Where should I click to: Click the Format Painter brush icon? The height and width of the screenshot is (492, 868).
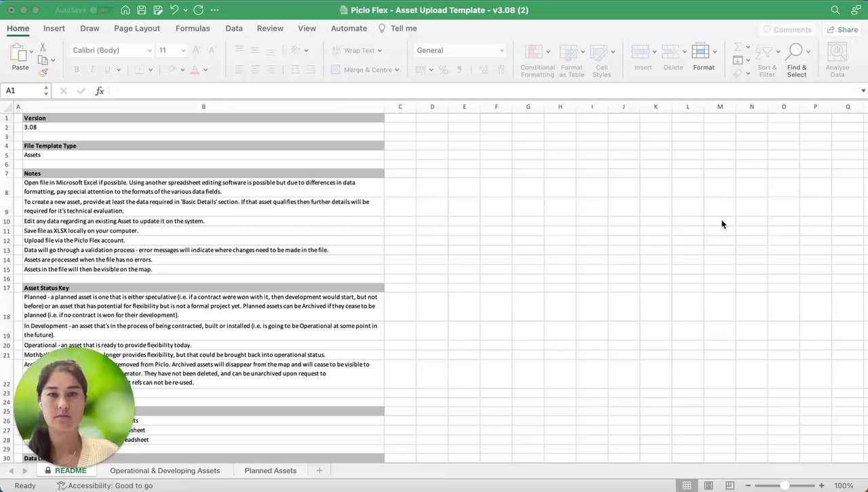tap(43, 73)
